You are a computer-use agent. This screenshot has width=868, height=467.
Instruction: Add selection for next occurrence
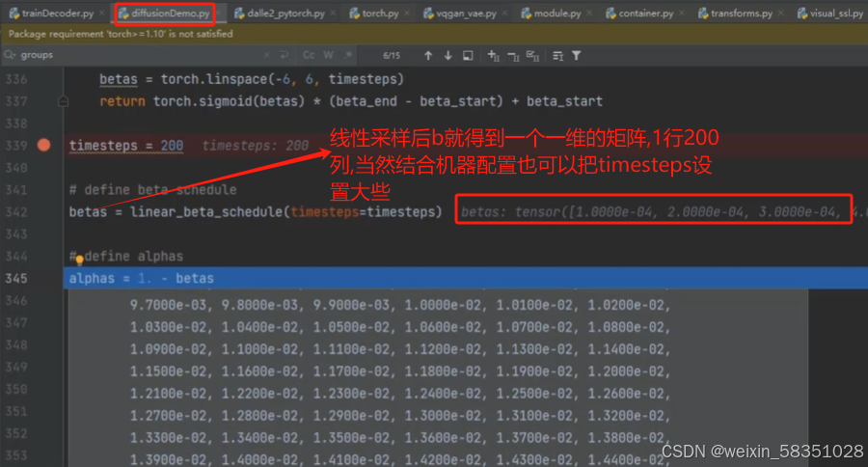(x=493, y=55)
